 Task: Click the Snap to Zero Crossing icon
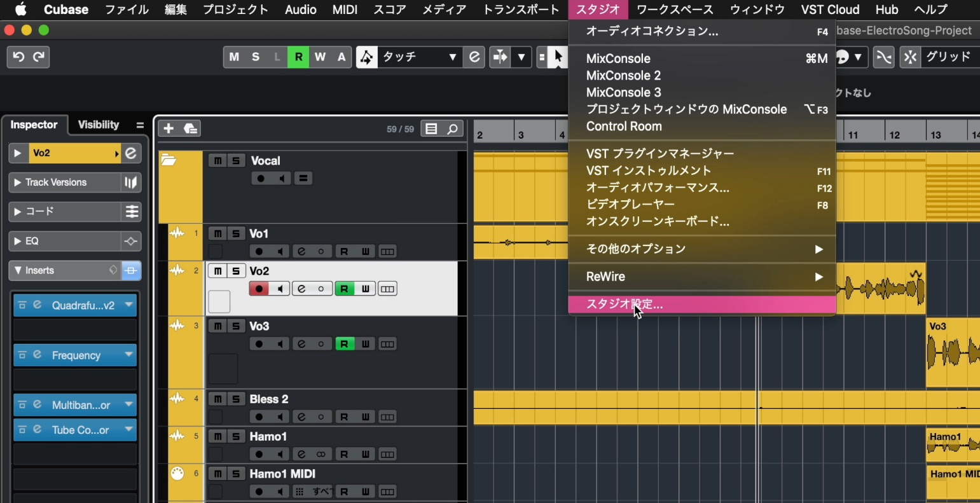pos(883,57)
